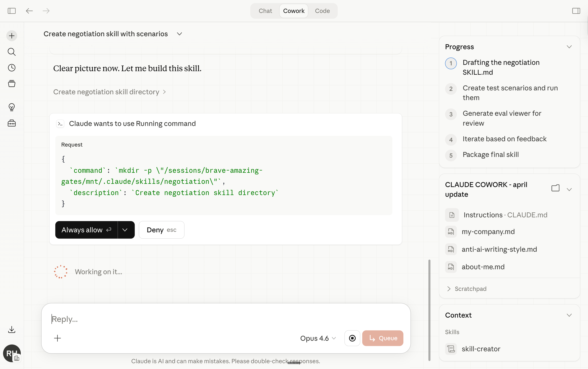The image size is (588, 369).
Task: Switch to the Code tab
Action: [x=322, y=11]
